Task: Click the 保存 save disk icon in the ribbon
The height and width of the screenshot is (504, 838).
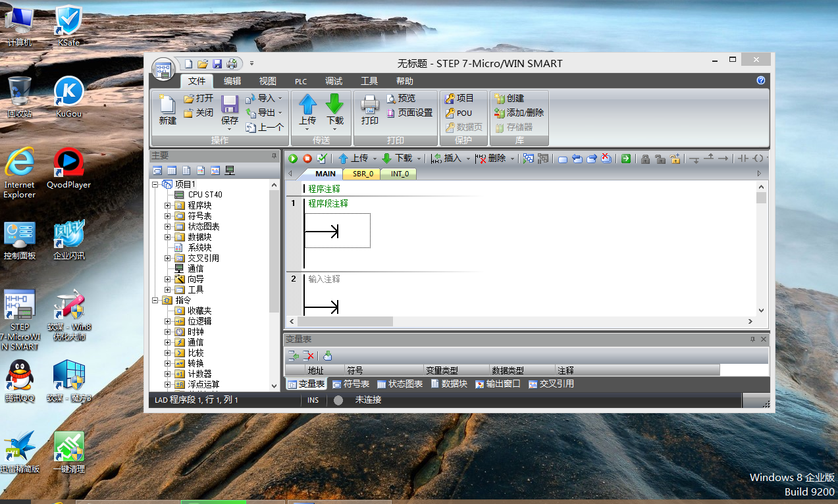Action: coord(230,104)
